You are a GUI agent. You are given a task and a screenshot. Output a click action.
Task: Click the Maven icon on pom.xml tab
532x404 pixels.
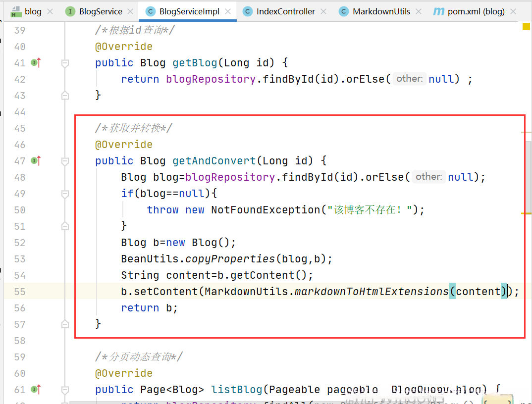438,11
